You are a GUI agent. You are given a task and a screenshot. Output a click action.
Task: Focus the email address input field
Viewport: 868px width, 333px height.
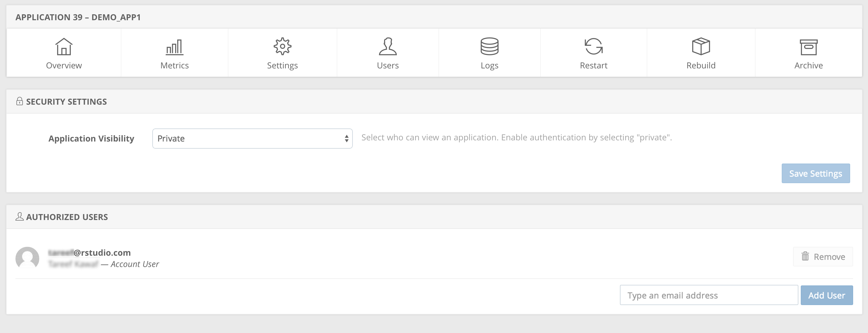(708, 295)
